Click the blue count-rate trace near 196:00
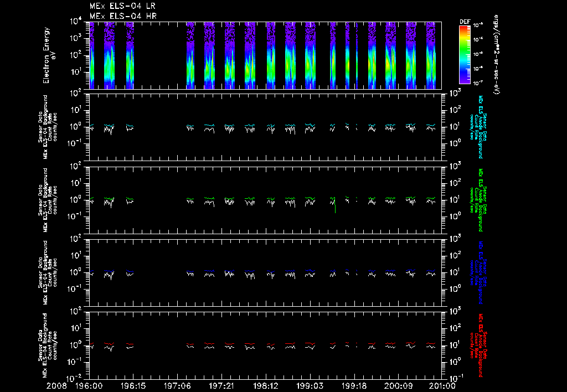 [91, 271]
